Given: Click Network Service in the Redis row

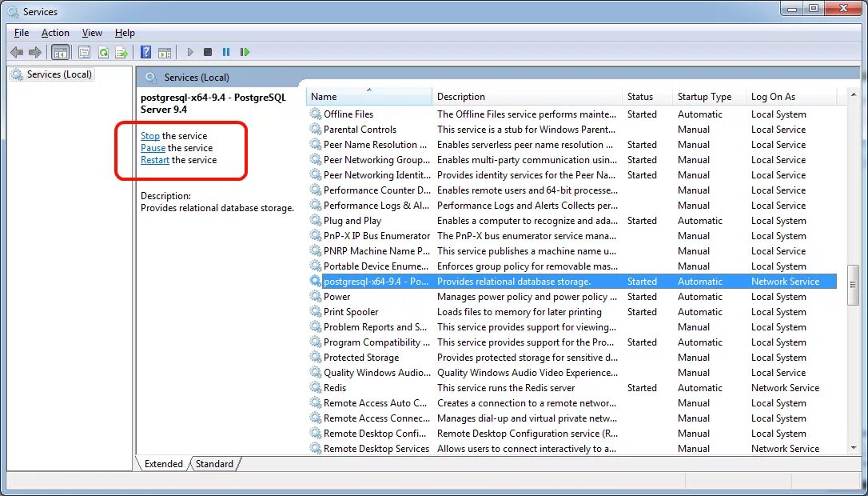Looking at the screenshot, I should click(785, 387).
